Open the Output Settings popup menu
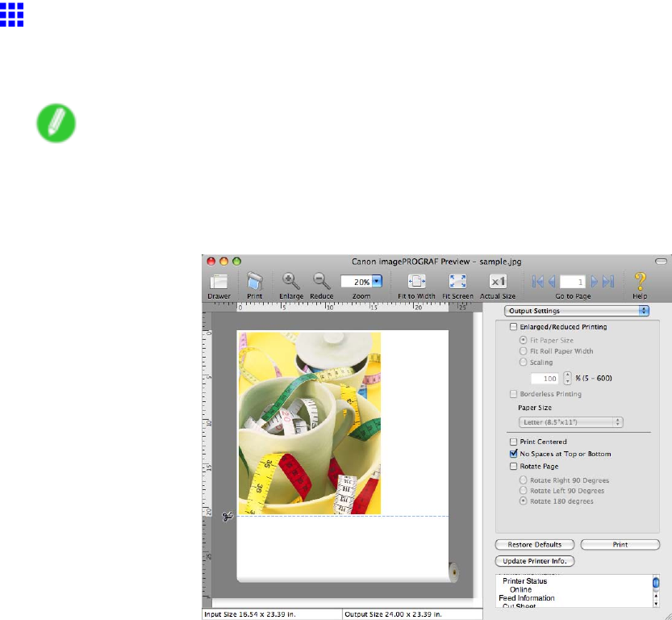672x620 pixels. point(577,311)
